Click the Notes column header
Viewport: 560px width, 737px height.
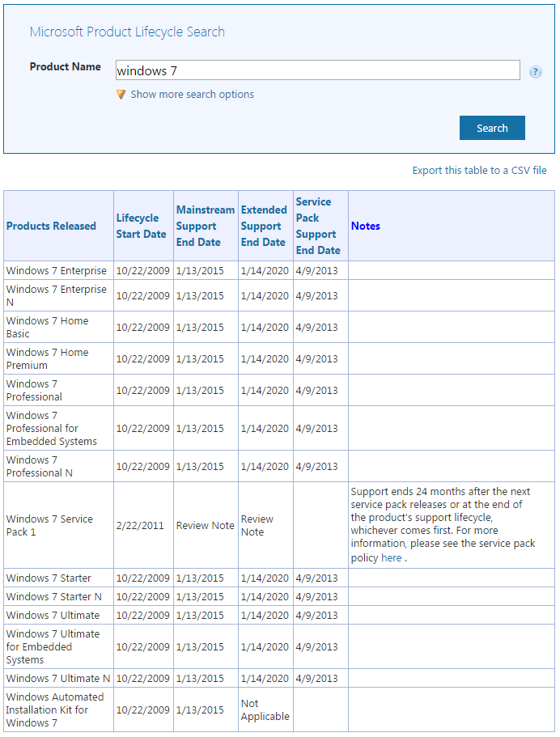click(365, 226)
